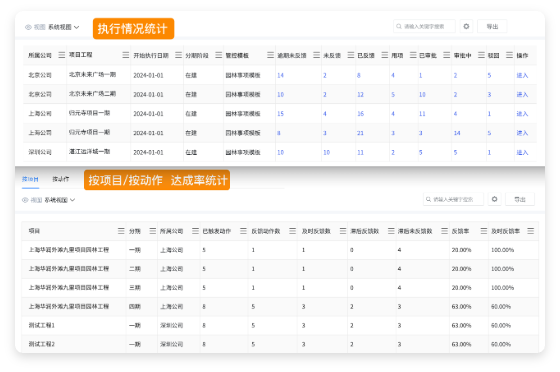Click 项目工程 column header text

[80, 55]
